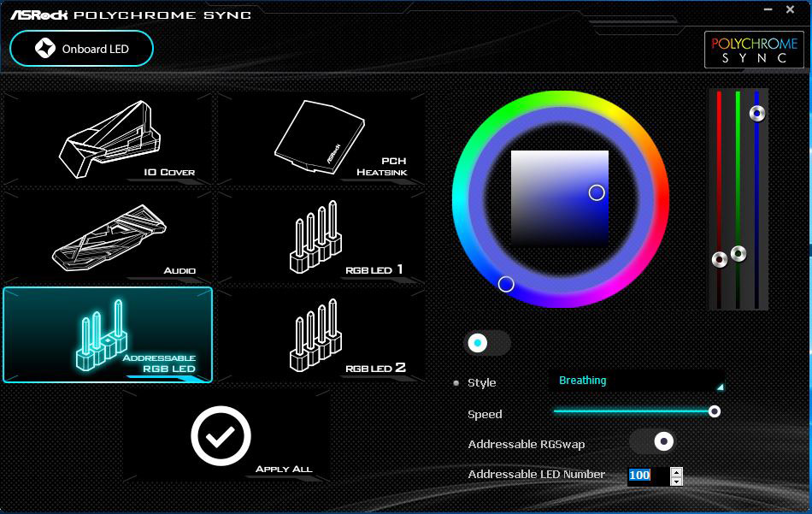Decrease Addressable LED Number with down arrow
812x514 pixels.
click(x=676, y=482)
